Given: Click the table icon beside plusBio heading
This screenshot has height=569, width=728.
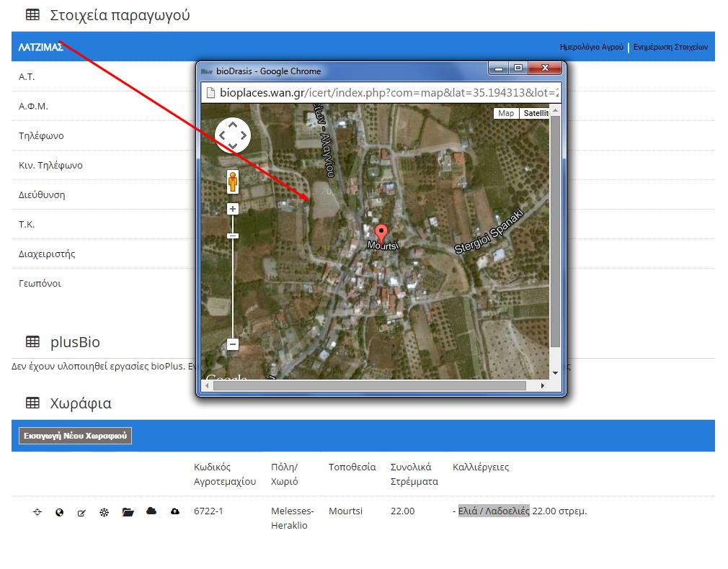Looking at the screenshot, I should (32, 342).
